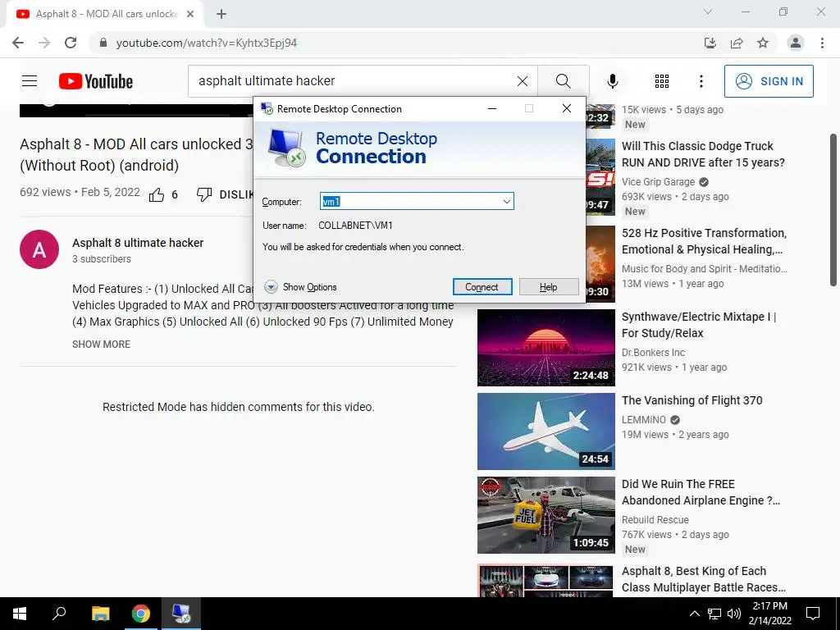Open Windows taskbar search
840x630 pixels.
click(59, 614)
